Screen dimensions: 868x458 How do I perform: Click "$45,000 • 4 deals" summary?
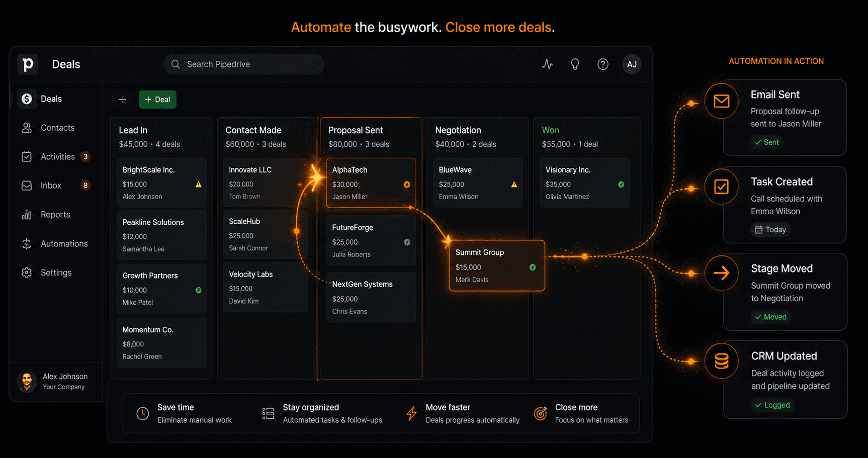click(149, 144)
